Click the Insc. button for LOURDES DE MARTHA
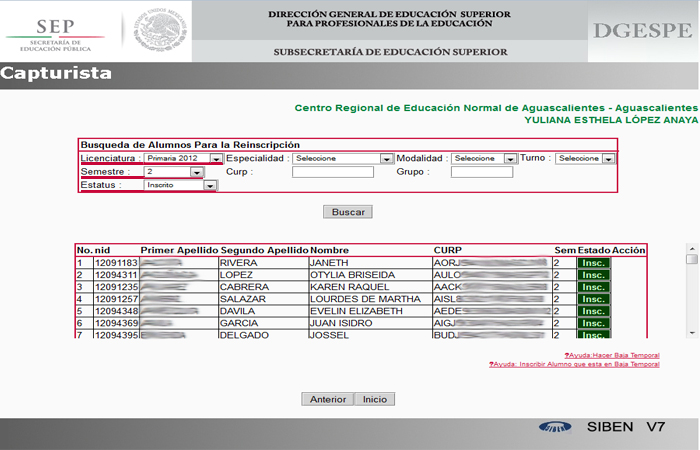 (593, 299)
